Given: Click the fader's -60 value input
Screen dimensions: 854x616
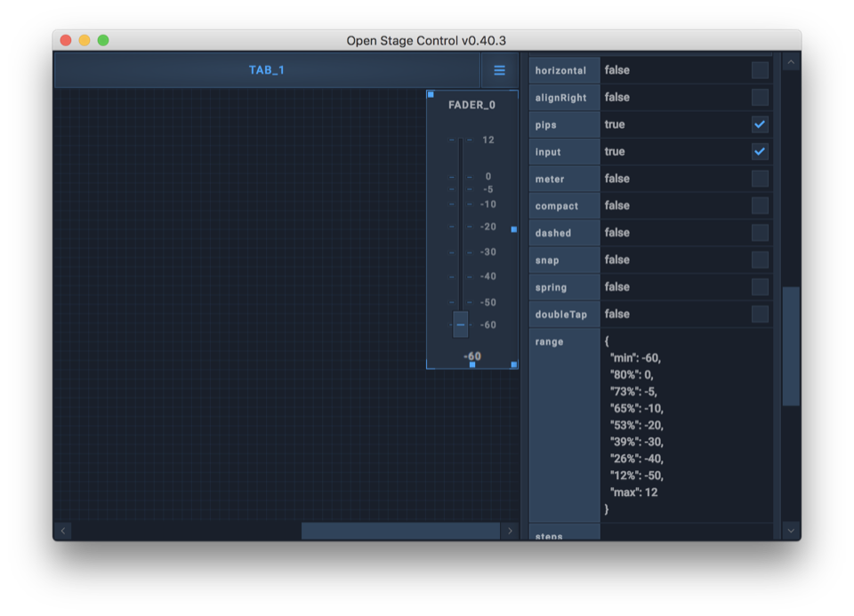Looking at the screenshot, I should (471, 356).
